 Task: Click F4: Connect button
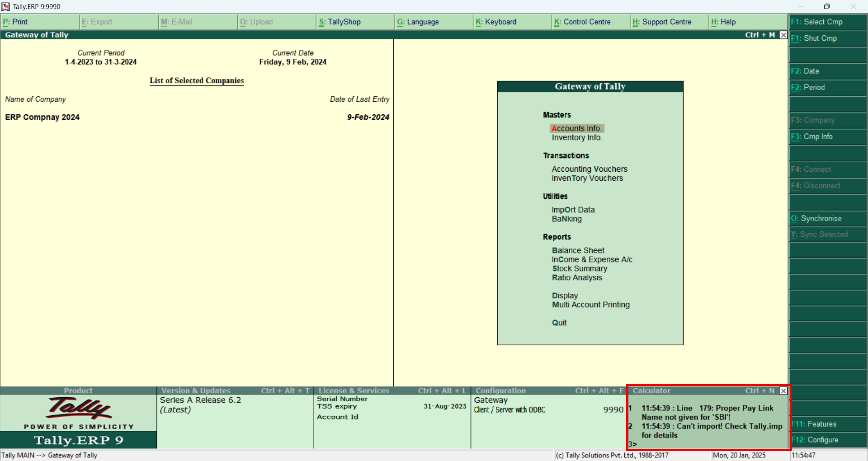point(828,169)
